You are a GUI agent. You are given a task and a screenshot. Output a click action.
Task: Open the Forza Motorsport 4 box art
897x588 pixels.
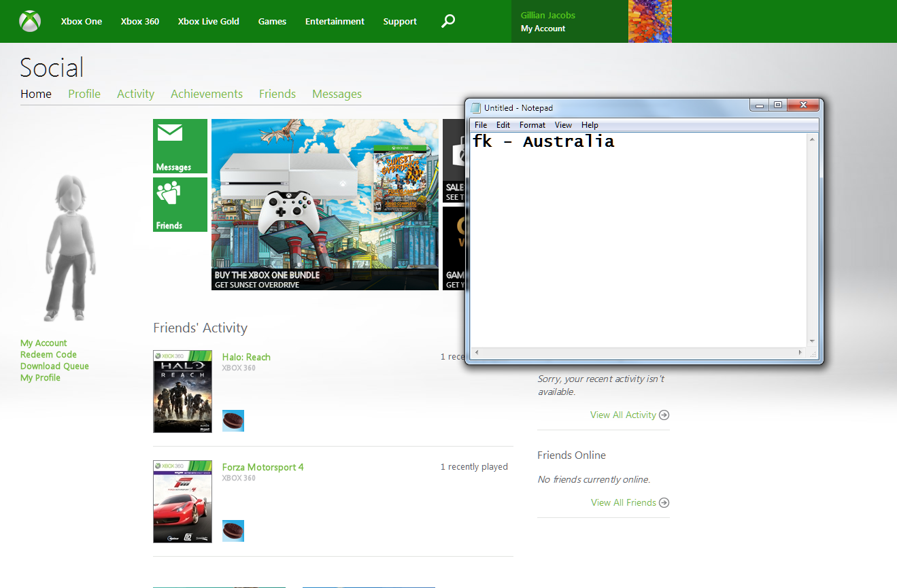182,502
